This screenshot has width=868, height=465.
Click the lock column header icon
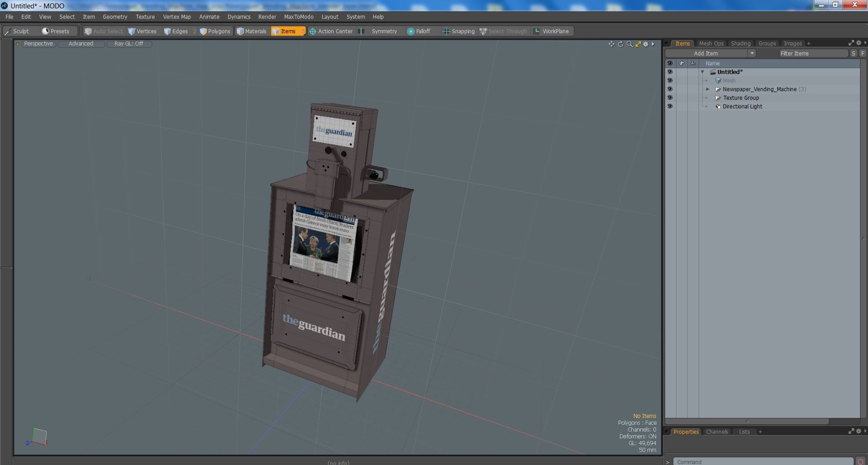681,63
